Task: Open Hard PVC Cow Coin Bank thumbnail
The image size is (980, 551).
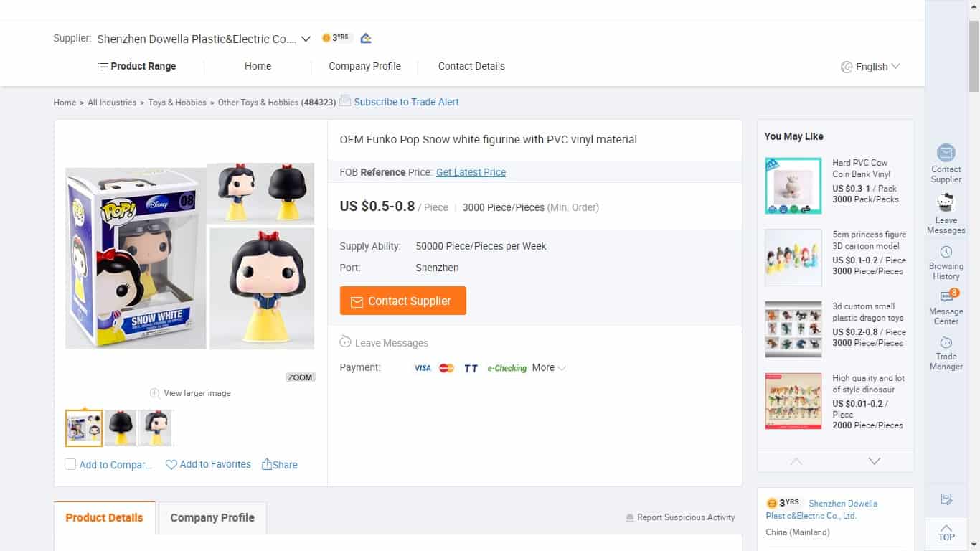Action: coord(793,186)
